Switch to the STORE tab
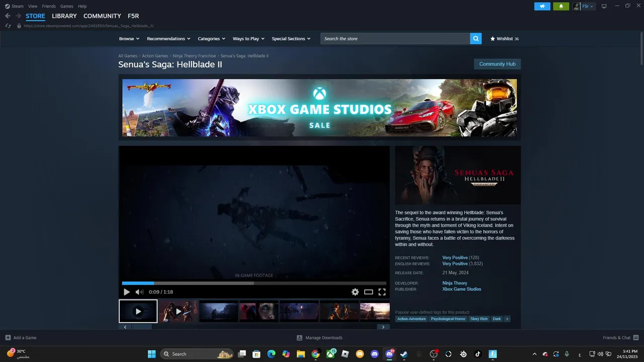The height and width of the screenshot is (362, 644). pyautogui.click(x=35, y=16)
